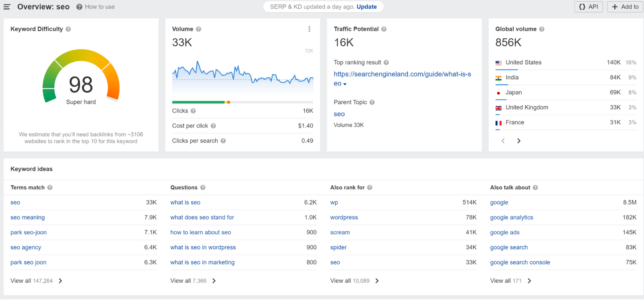This screenshot has height=300, width=644.
Task: Open the google analytics keyword link
Action: tap(512, 217)
